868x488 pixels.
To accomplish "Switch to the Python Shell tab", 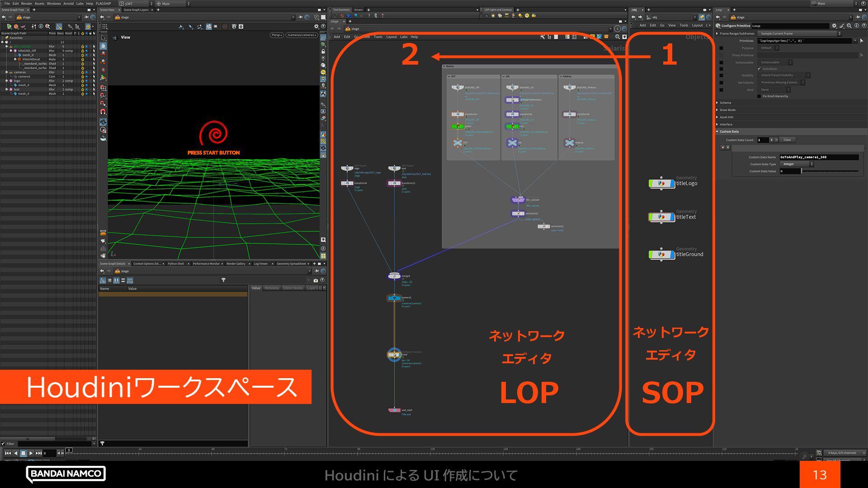I will click(x=175, y=263).
